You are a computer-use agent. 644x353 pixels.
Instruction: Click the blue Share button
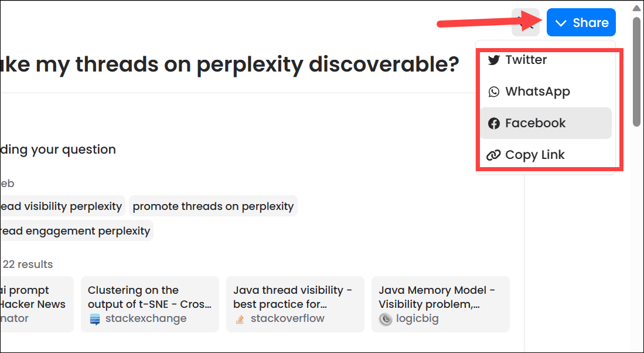coord(581,22)
